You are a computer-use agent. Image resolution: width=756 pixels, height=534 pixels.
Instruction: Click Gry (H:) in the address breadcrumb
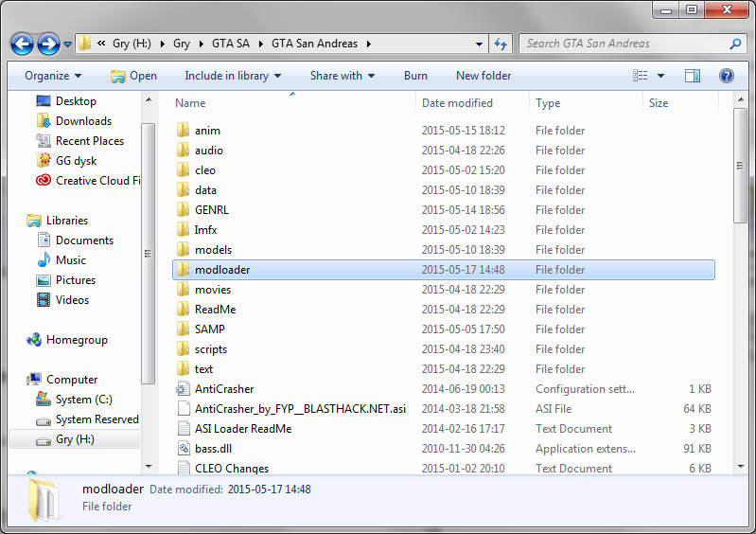tap(132, 44)
